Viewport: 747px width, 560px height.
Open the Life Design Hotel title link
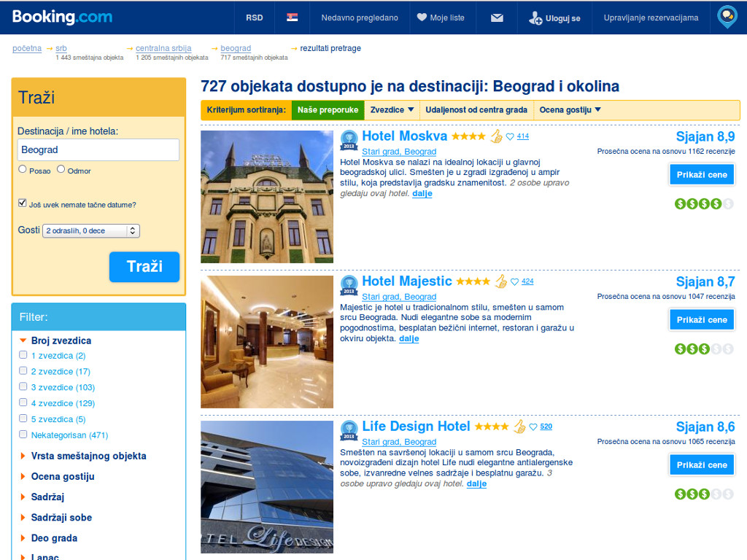pos(416,427)
